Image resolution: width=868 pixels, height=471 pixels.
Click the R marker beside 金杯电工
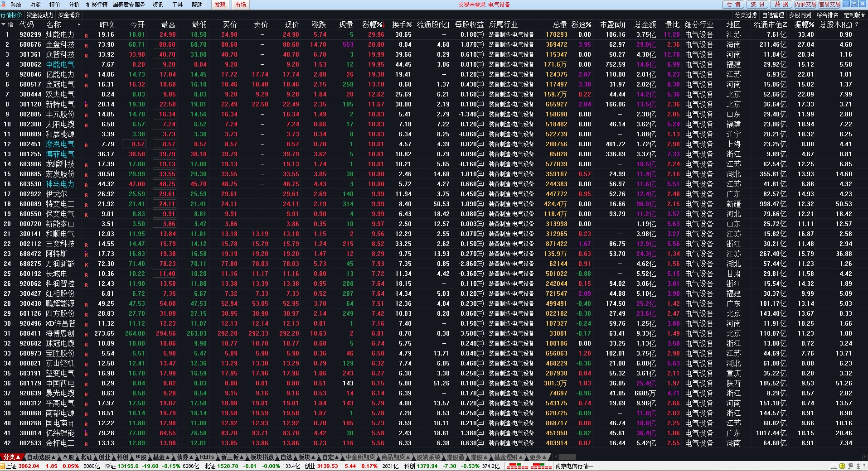(x=86, y=444)
